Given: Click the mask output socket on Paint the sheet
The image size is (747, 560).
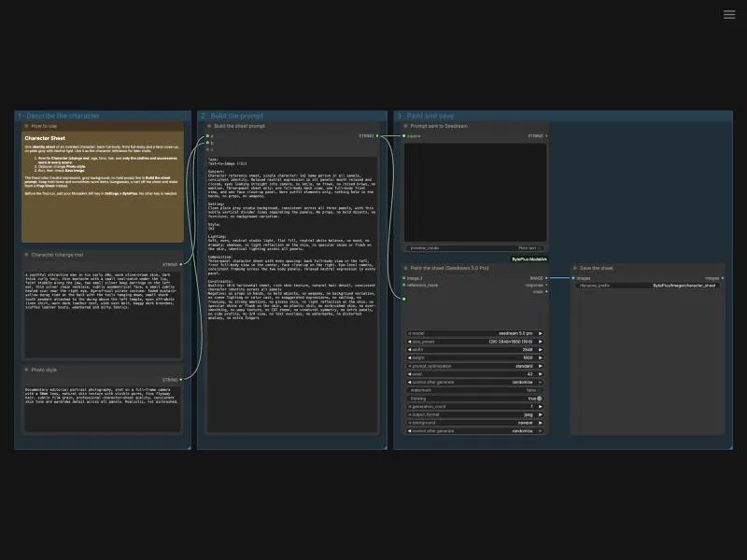Looking at the screenshot, I should point(546,291).
